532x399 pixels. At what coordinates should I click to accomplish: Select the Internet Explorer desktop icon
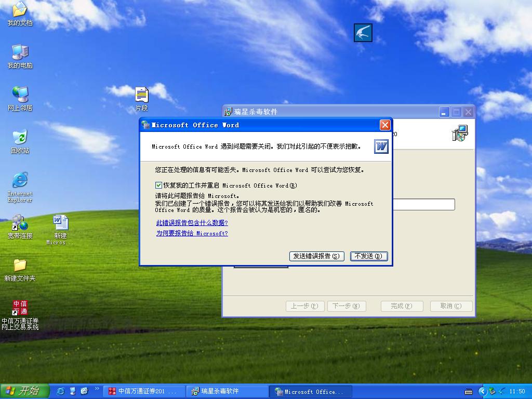pos(20,187)
